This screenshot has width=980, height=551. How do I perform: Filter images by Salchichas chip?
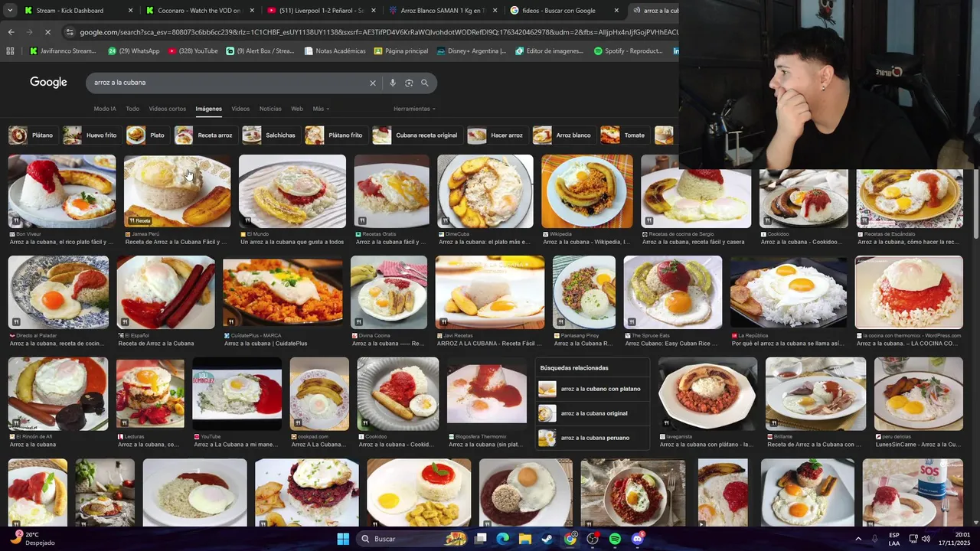pyautogui.click(x=269, y=135)
